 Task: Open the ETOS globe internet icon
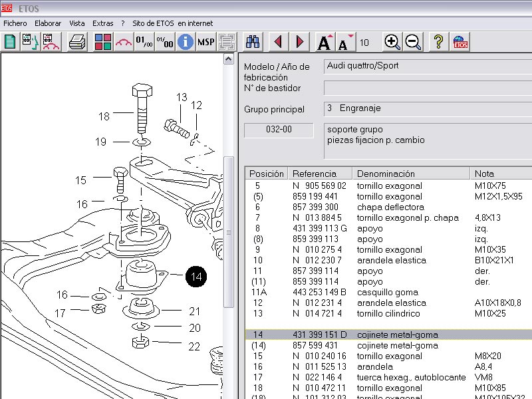coord(460,42)
